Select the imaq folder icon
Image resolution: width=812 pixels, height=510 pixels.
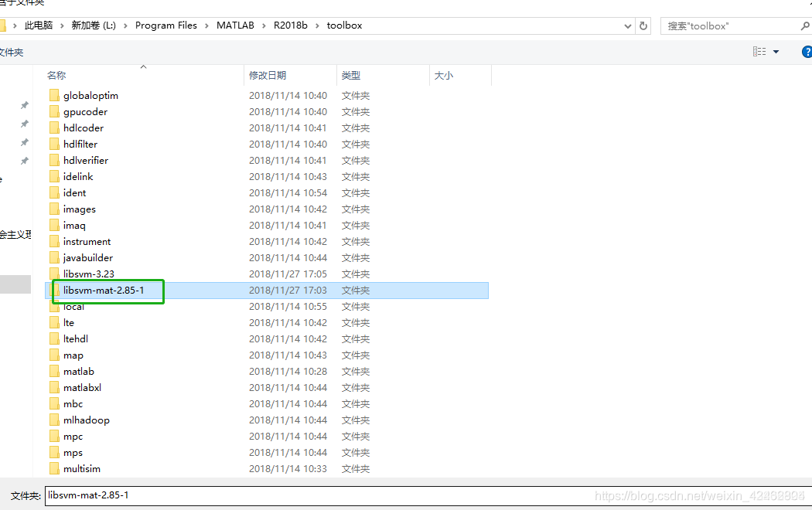pos(54,226)
